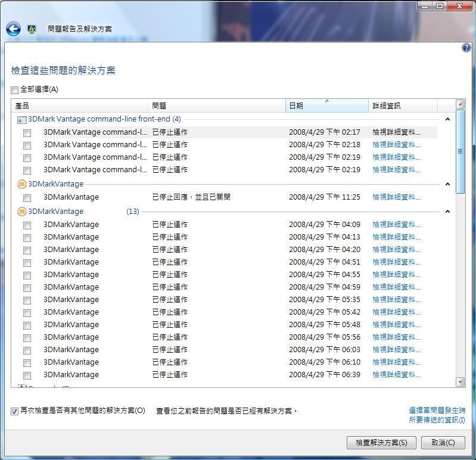Image resolution: width=476 pixels, height=460 pixels.
Task: Select the 3DMarkVantage row dated 下午 04:59
Action: pos(240,287)
